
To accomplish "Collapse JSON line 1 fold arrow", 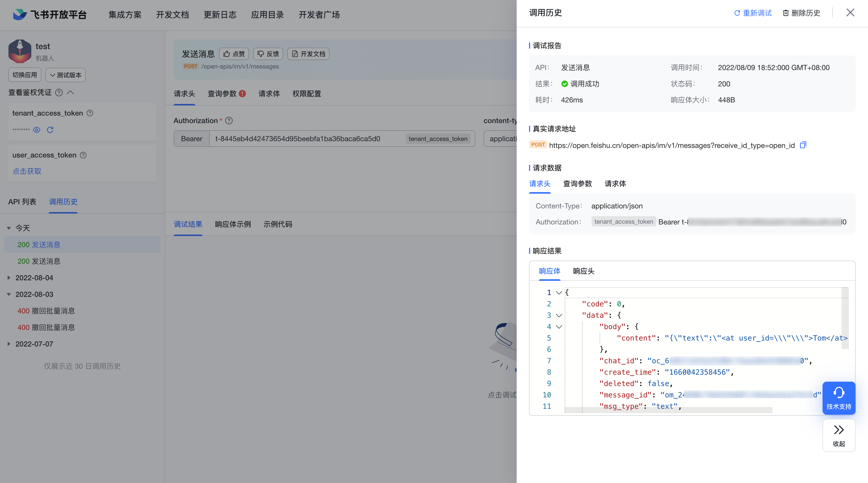I will pyautogui.click(x=559, y=292).
